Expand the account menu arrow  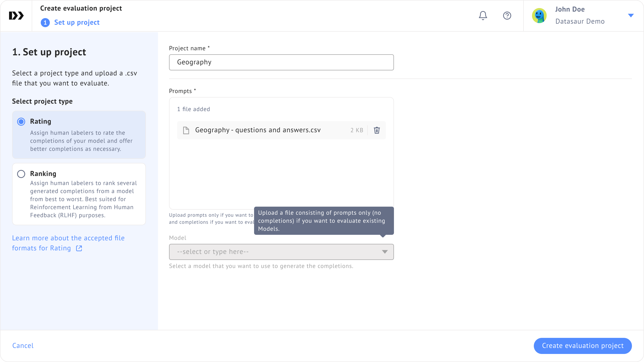coord(631,16)
